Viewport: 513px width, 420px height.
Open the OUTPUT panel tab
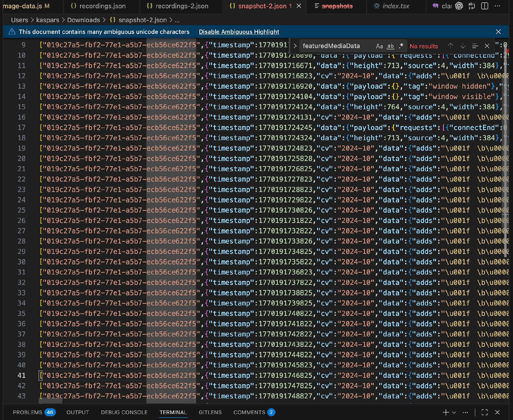[x=78, y=412]
